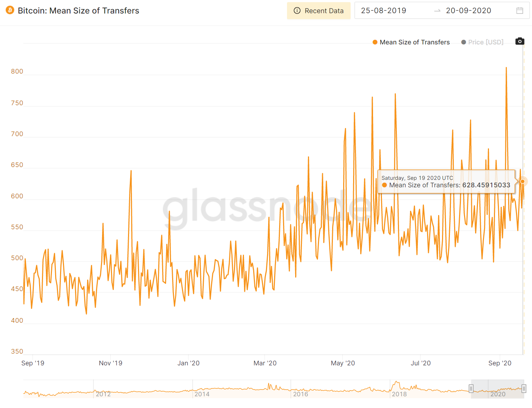Click the Bitcoin logo icon
532x408 pixels.
pos(10,10)
